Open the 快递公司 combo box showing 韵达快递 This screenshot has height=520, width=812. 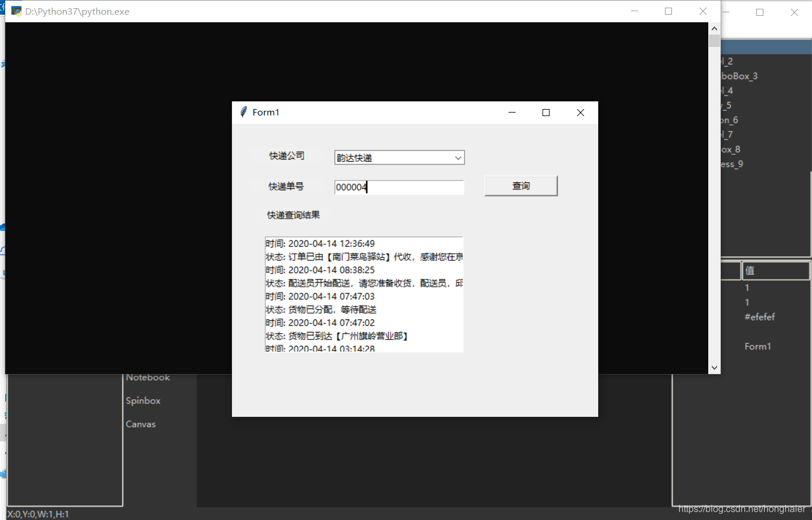(399, 158)
